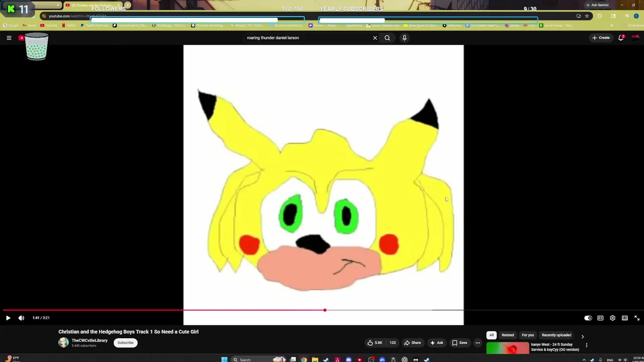Like the video with 5.8K likes
The image size is (644, 362).
pos(375,343)
